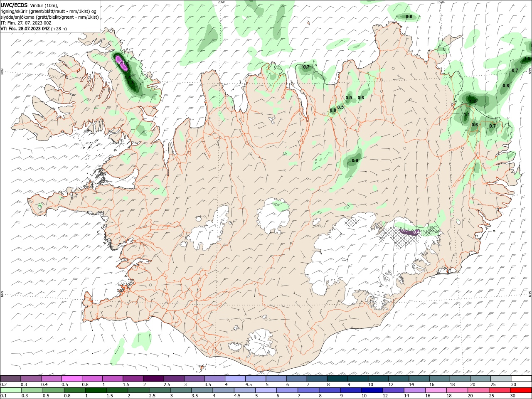Pick the pale lavender 4 snow-scale swatch

[235, 379]
